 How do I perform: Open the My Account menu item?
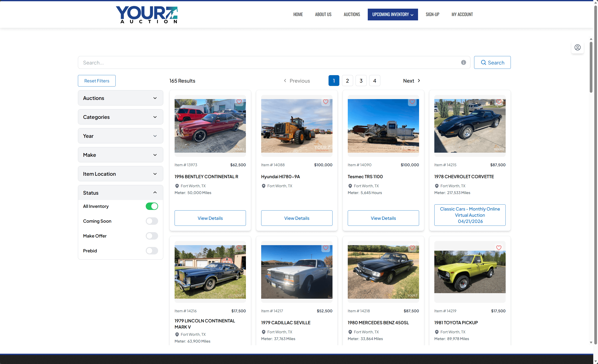pos(462,15)
